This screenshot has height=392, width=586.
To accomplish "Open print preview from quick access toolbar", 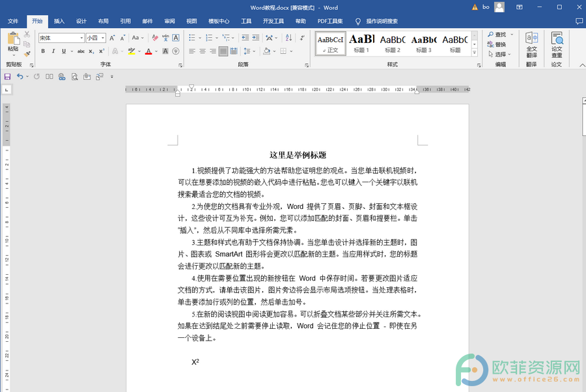I will pos(74,77).
